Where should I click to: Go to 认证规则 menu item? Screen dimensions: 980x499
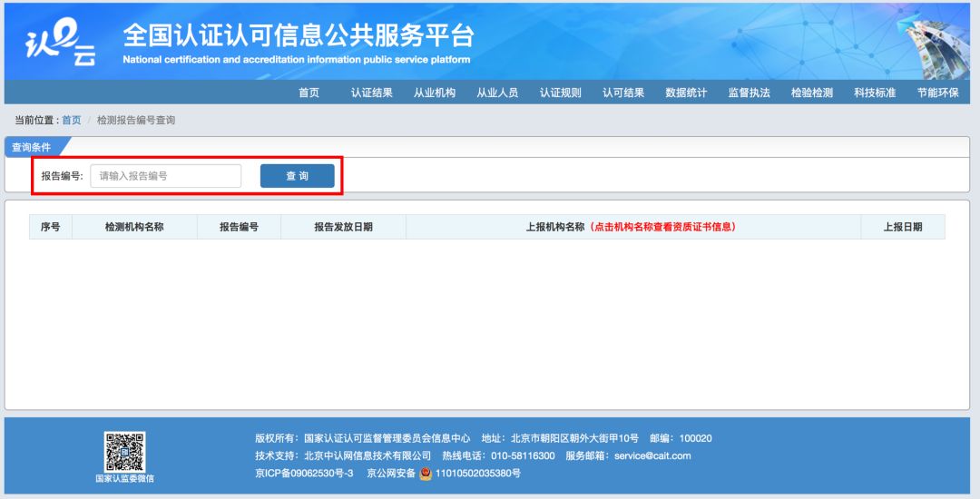(x=561, y=93)
